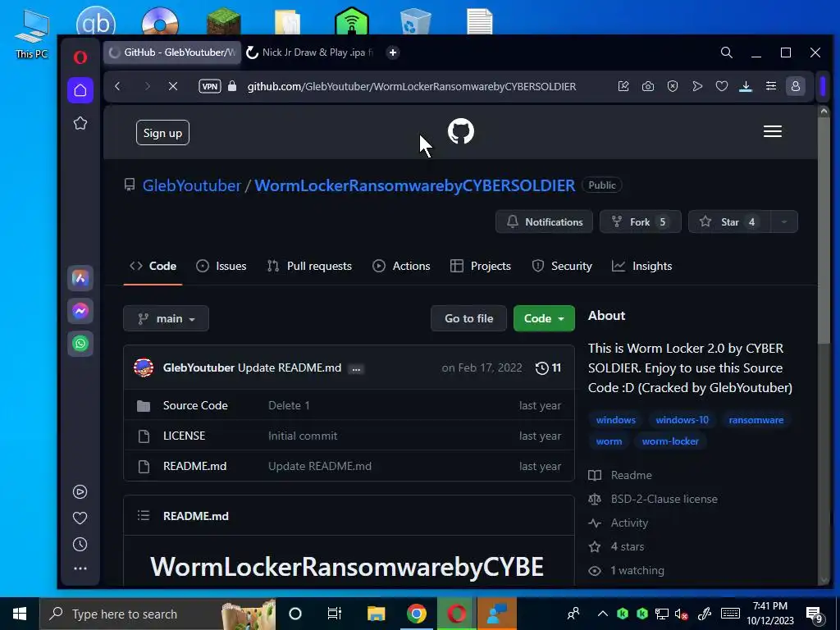840x630 pixels.
Task: Open Messenger in the Opera sidebar
Action: [x=80, y=311]
